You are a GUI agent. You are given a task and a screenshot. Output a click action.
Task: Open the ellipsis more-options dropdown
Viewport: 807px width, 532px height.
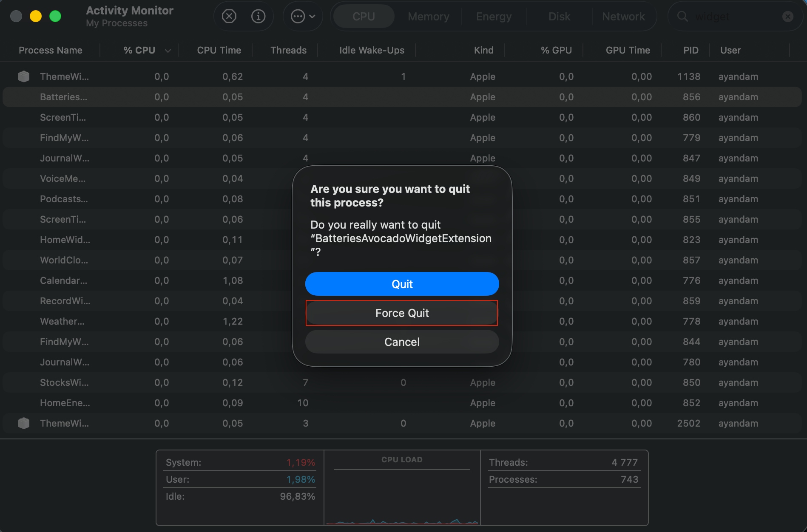[303, 17]
